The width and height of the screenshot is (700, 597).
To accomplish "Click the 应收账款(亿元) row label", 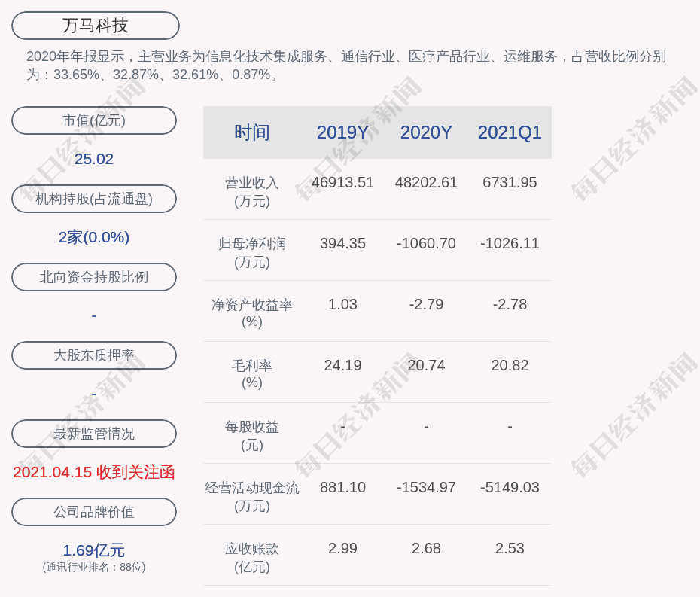I will [x=252, y=558].
